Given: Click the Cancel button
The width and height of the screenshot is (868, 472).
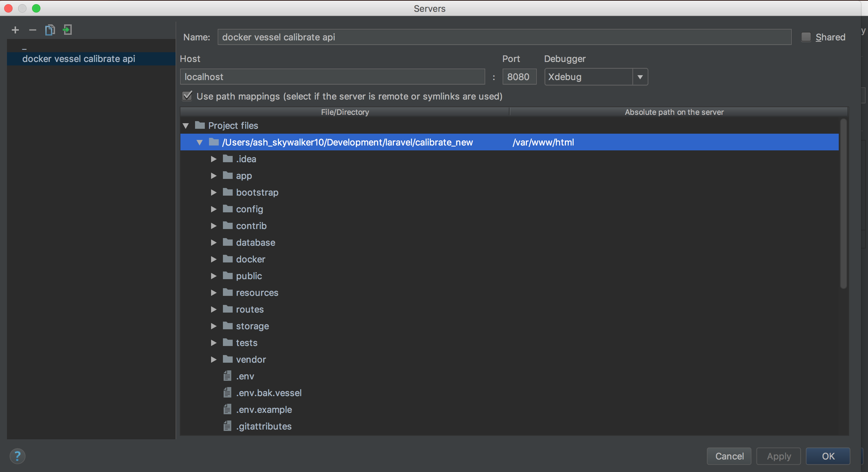Looking at the screenshot, I should click(x=729, y=456).
